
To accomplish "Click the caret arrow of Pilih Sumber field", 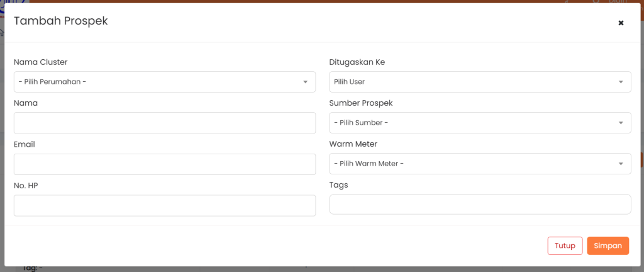I will pos(620,123).
